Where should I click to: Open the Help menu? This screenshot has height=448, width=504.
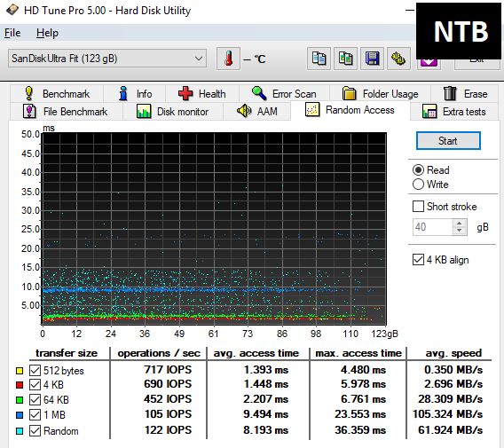[47, 33]
